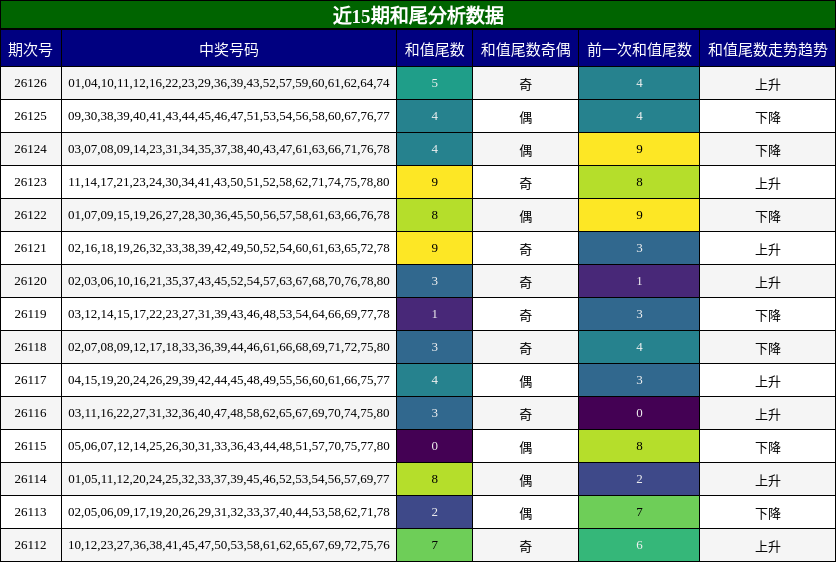The height and width of the screenshot is (562, 836).
Task: Click 和值尾数 cell 8 in row 26122
Action: point(435,215)
